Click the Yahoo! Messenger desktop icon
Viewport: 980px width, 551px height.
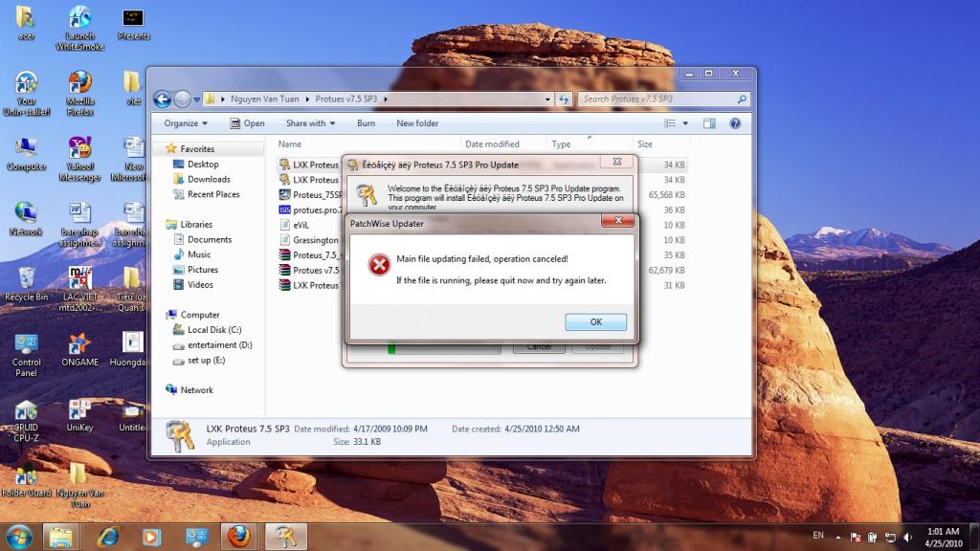[x=80, y=160]
